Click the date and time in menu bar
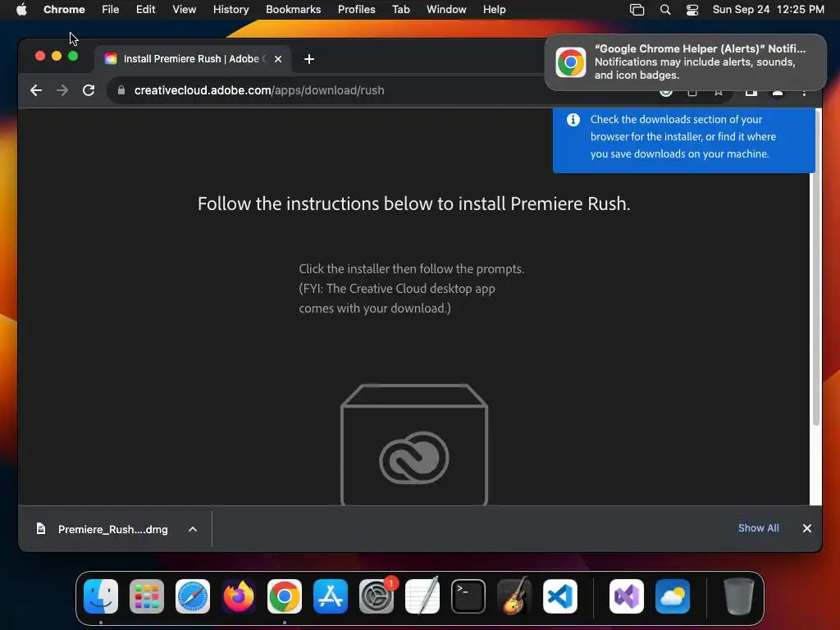Image resolution: width=840 pixels, height=630 pixels. click(768, 9)
